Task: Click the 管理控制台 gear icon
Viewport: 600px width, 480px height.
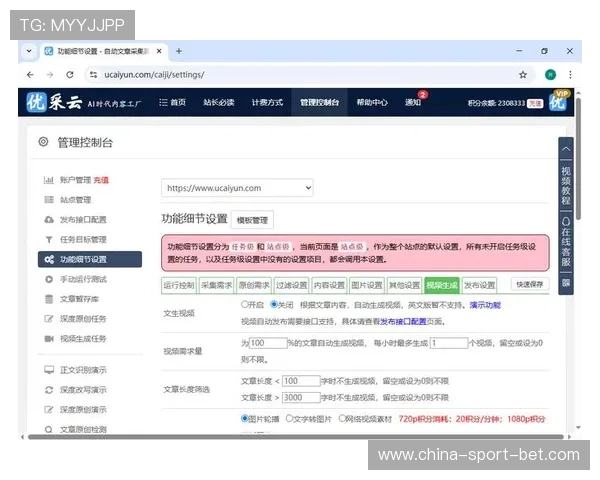Action: (x=43, y=142)
